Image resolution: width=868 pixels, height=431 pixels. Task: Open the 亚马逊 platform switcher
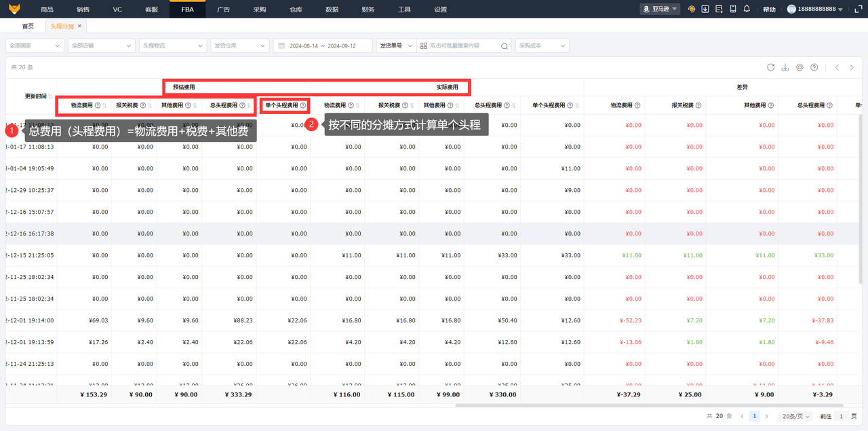(x=660, y=10)
